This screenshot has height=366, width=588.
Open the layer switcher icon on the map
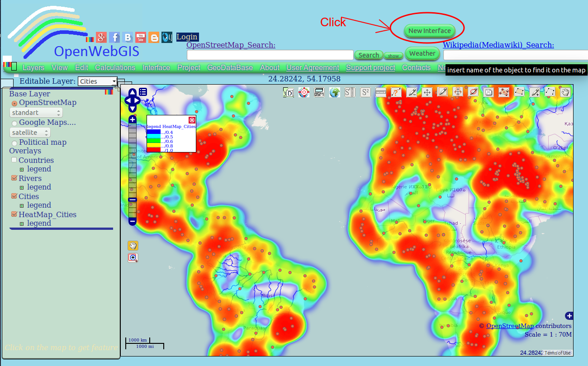click(143, 91)
